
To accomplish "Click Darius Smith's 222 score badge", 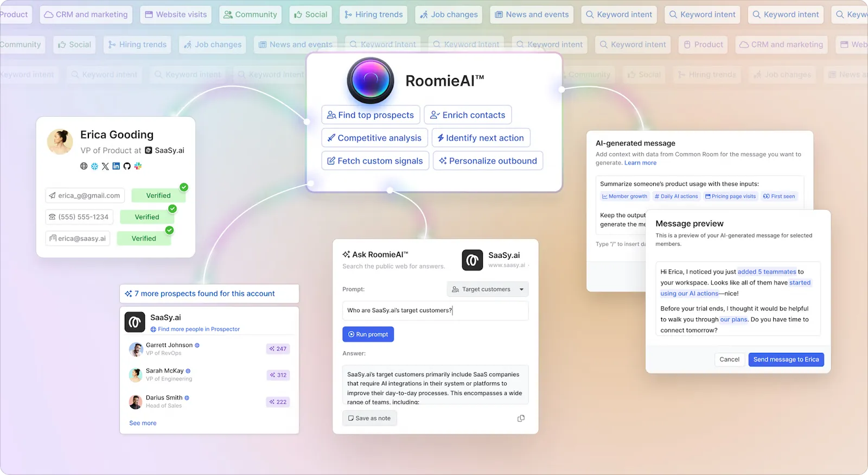I will [x=278, y=402].
